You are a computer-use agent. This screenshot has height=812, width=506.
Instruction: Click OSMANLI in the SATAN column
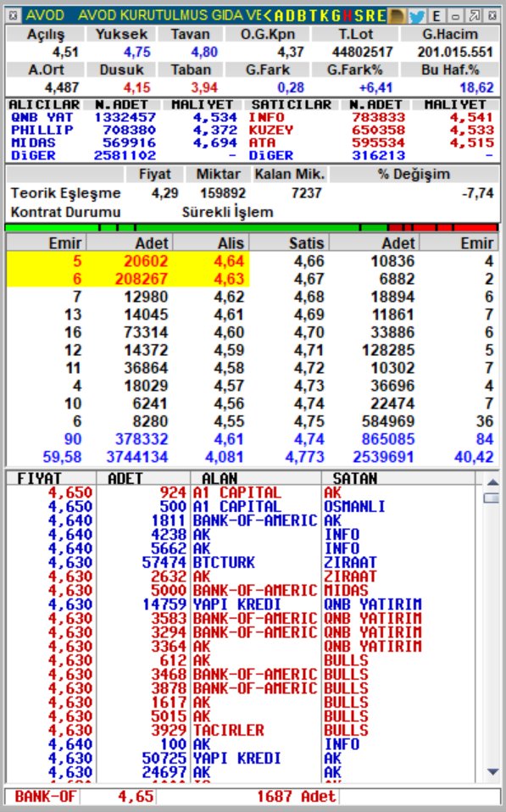click(354, 507)
